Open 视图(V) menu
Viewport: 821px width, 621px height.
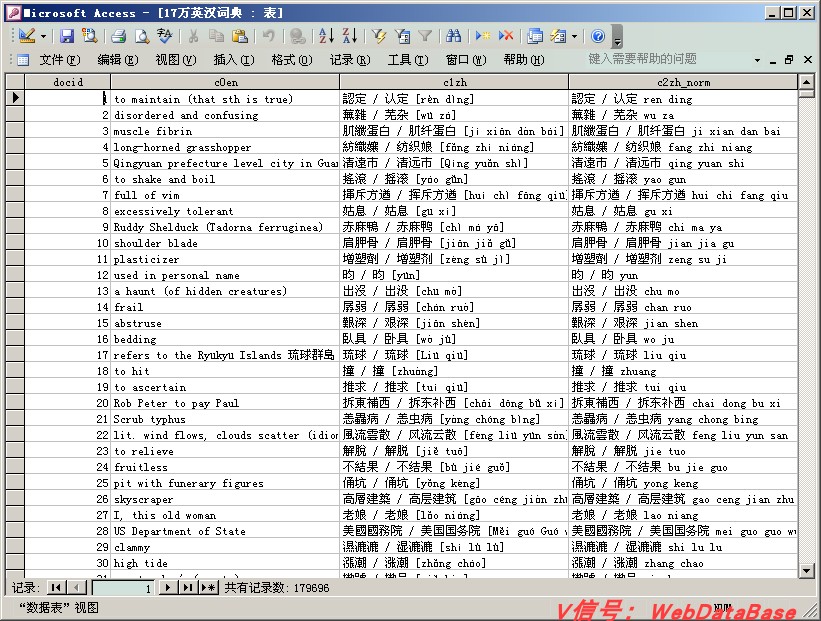point(176,60)
